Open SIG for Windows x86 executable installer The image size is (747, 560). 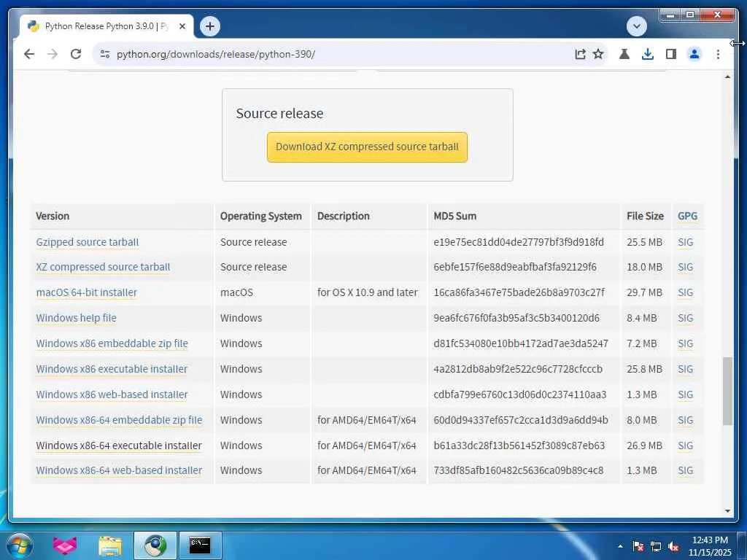pos(685,369)
